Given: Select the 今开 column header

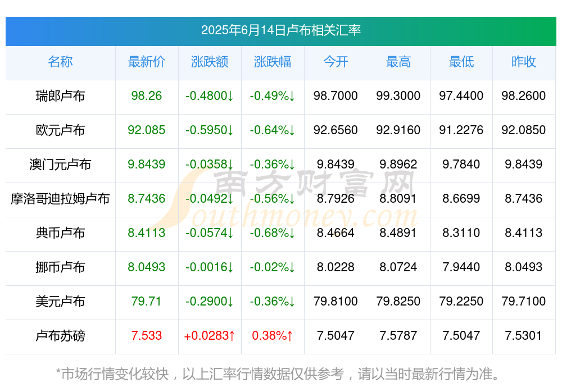Looking at the screenshot, I should coord(336,62).
